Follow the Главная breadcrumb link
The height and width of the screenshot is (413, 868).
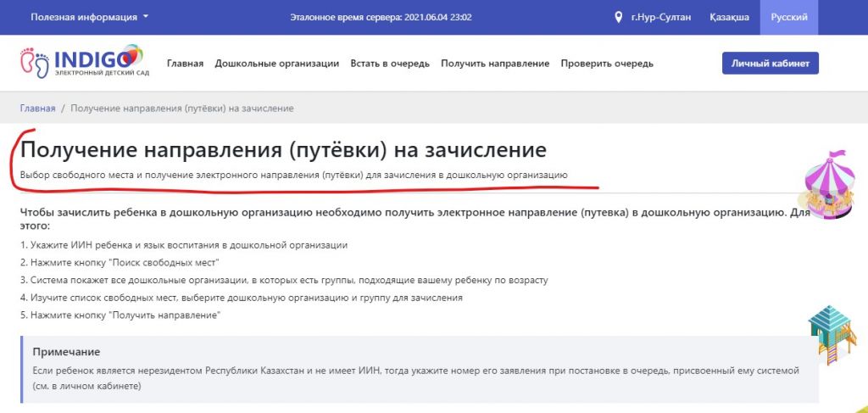(x=37, y=109)
